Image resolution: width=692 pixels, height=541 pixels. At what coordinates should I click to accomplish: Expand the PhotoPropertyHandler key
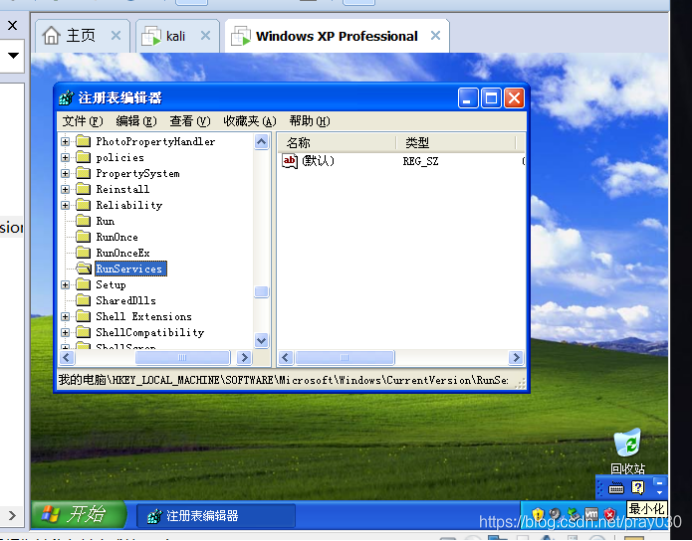(x=65, y=142)
